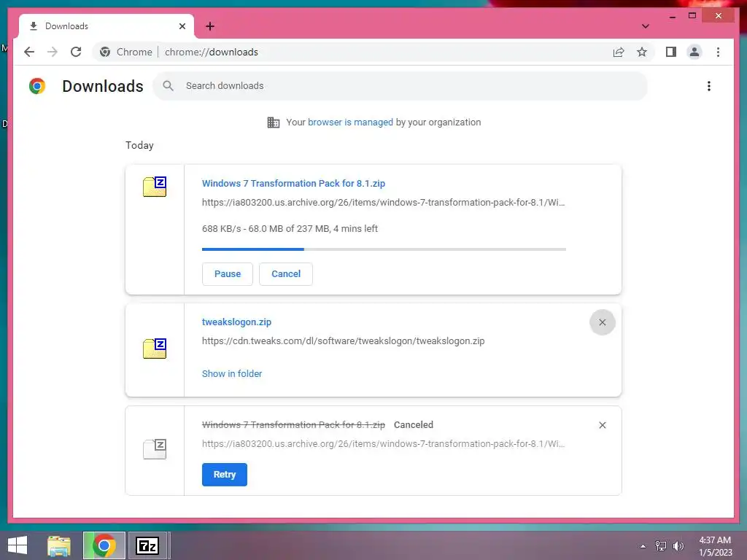This screenshot has width=747, height=560.
Task: Click the Chrome site info icon in address bar
Action: pos(105,52)
